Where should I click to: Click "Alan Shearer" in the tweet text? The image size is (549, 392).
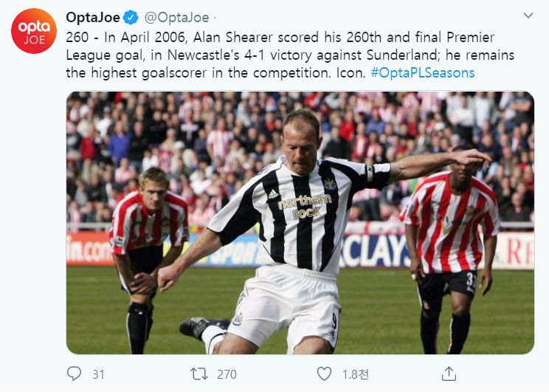224,37
